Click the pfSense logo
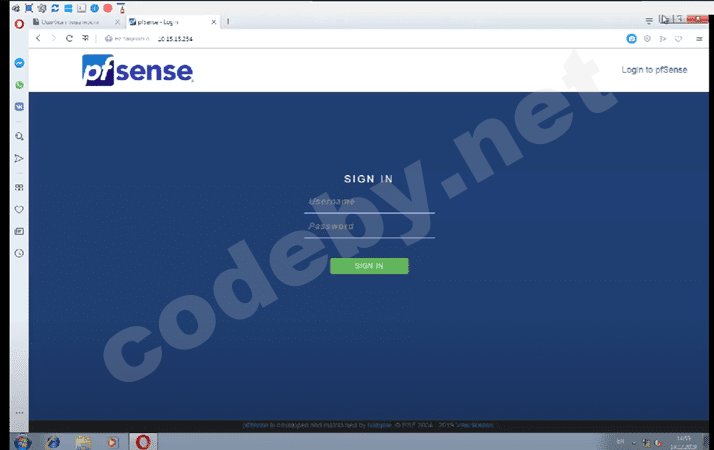The height and width of the screenshot is (450, 714). (x=138, y=70)
